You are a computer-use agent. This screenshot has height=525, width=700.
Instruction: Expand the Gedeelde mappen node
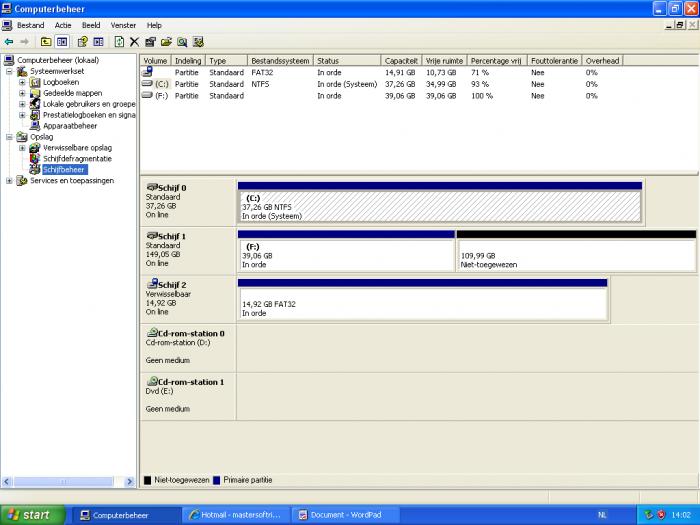click(x=22, y=93)
